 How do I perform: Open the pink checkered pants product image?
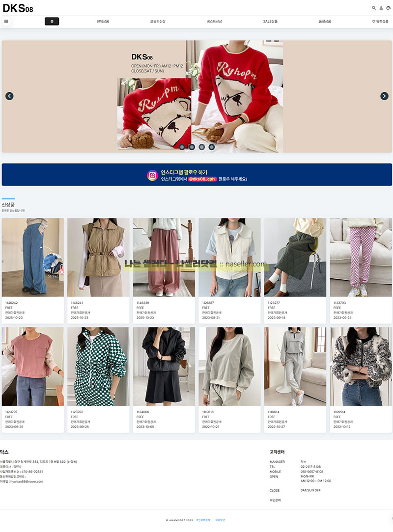coord(361,258)
